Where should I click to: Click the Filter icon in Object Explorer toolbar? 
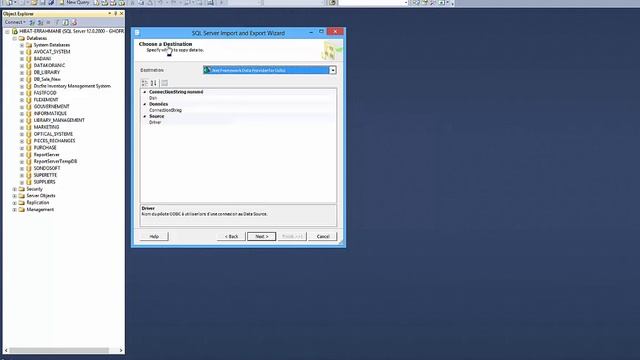pos(57,22)
